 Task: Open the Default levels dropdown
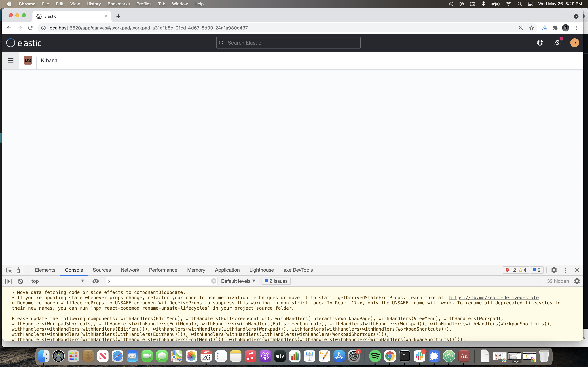(x=238, y=281)
